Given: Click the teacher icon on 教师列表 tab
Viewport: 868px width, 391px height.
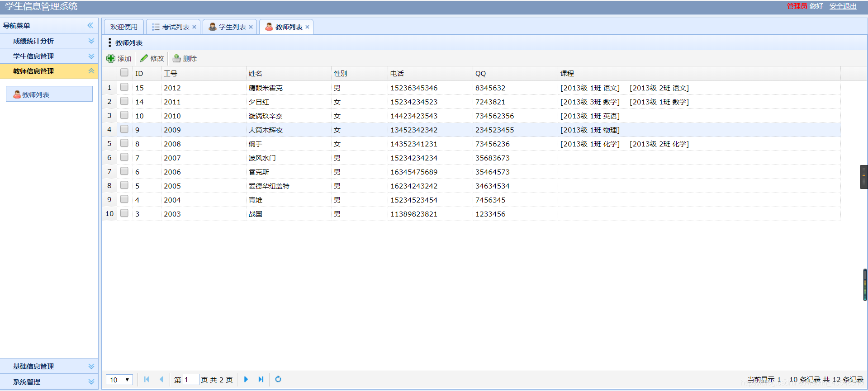Looking at the screenshot, I should click(269, 27).
